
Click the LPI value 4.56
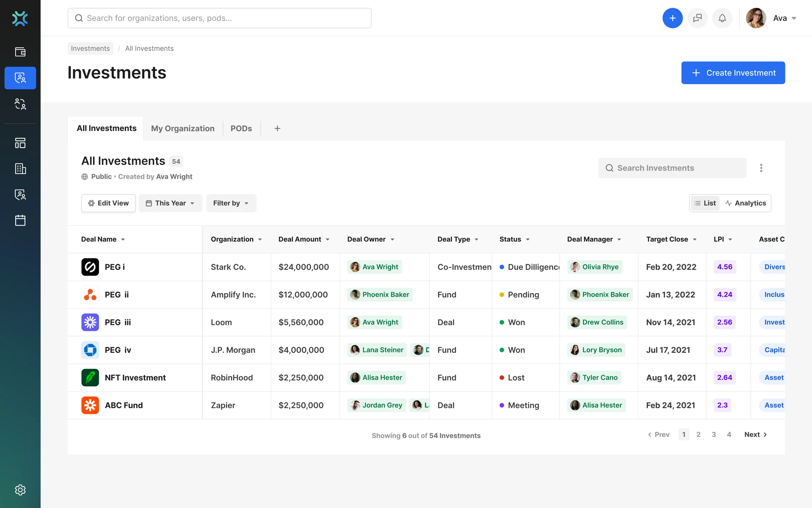724,267
